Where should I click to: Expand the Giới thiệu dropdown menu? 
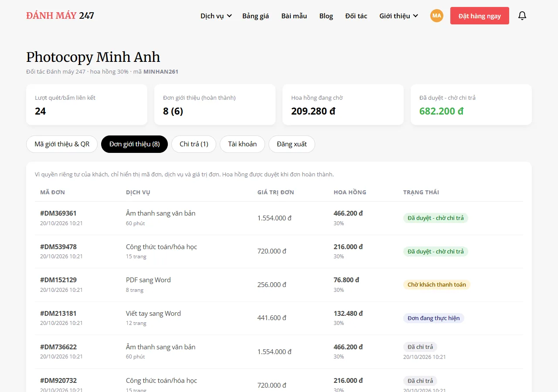[x=398, y=16]
